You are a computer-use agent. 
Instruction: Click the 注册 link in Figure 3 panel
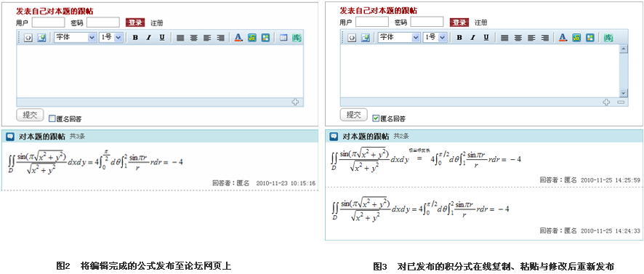(481, 23)
